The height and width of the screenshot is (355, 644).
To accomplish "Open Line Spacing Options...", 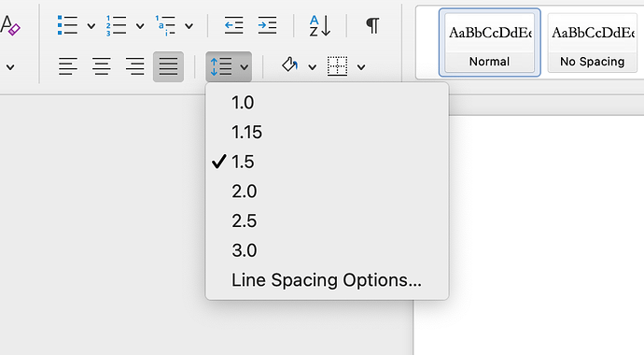I will (x=327, y=280).
